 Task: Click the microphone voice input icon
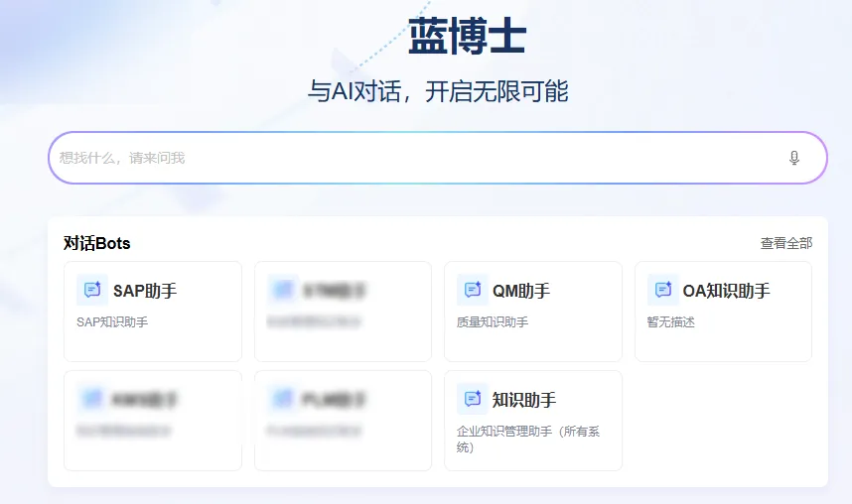pos(793,158)
